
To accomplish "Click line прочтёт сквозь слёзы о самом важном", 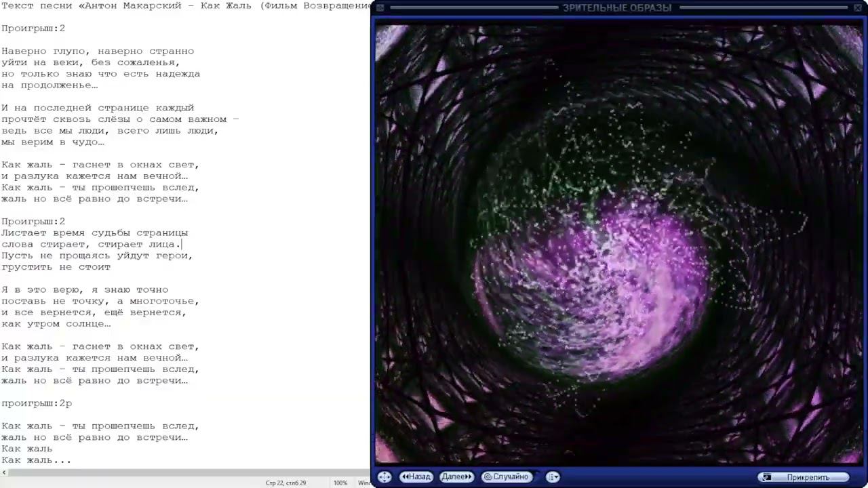I will (x=120, y=119).
